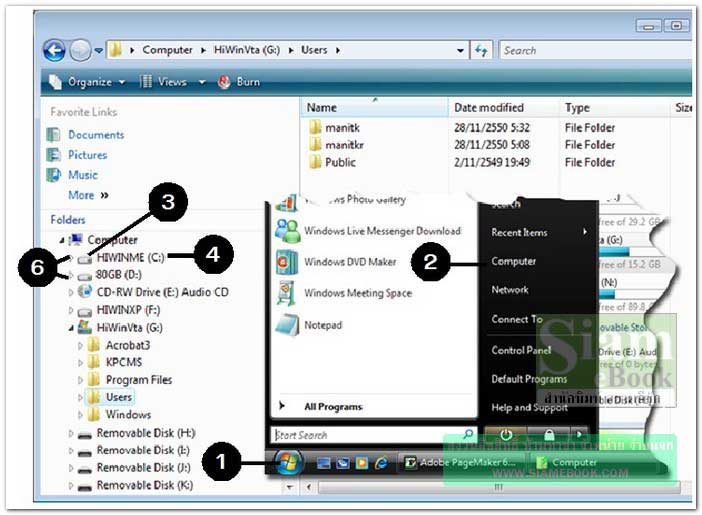Collapse the Computer node in folder tree
The image size is (702, 515).
(x=62, y=240)
